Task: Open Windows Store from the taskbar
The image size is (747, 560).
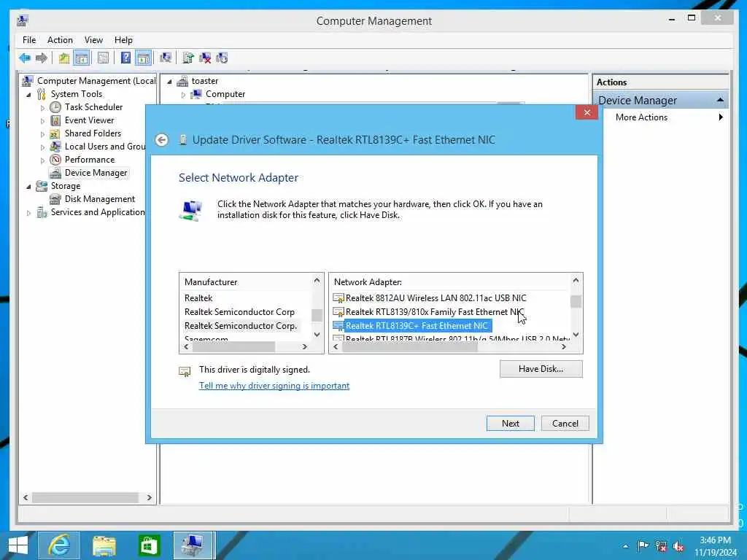Action: [x=149, y=545]
